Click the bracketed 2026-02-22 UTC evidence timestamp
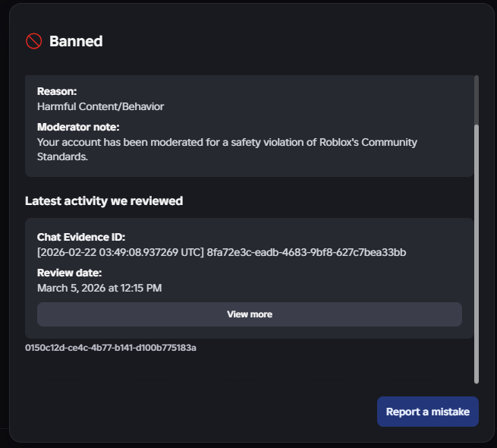This screenshot has height=448, width=497. [120, 252]
